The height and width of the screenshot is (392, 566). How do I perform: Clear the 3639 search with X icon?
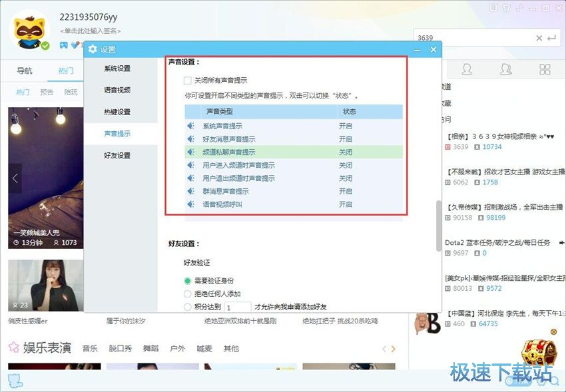pos(539,38)
